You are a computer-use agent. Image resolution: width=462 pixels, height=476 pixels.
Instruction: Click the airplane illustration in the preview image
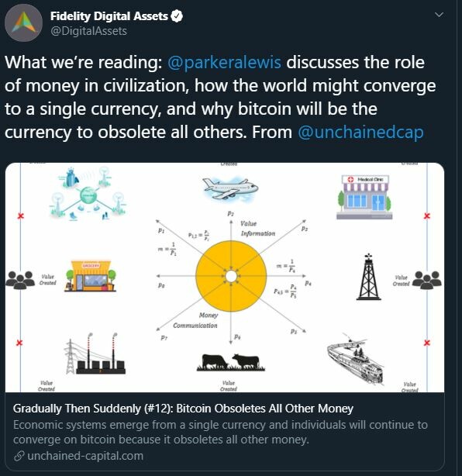pos(230,188)
